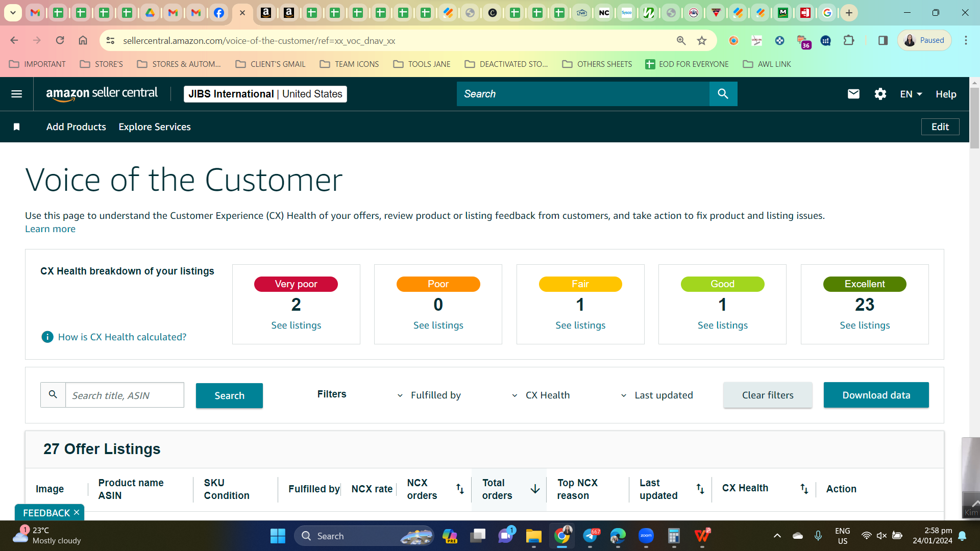The height and width of the screenshot is (551, 980).
Task: Click Clear filters button
Action: click(768, 395)
